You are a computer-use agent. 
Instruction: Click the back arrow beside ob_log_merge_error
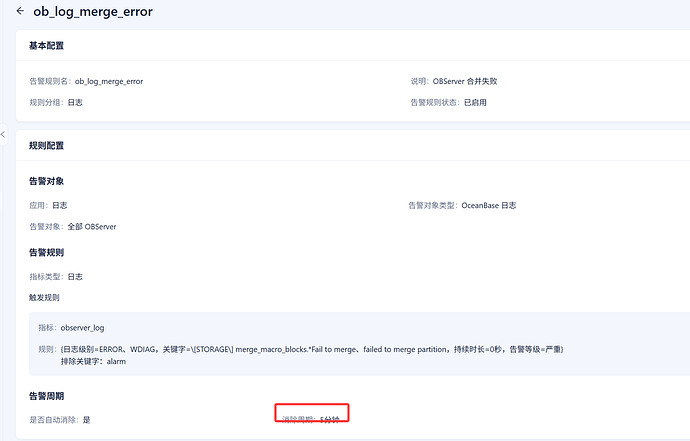pos(20,11)
